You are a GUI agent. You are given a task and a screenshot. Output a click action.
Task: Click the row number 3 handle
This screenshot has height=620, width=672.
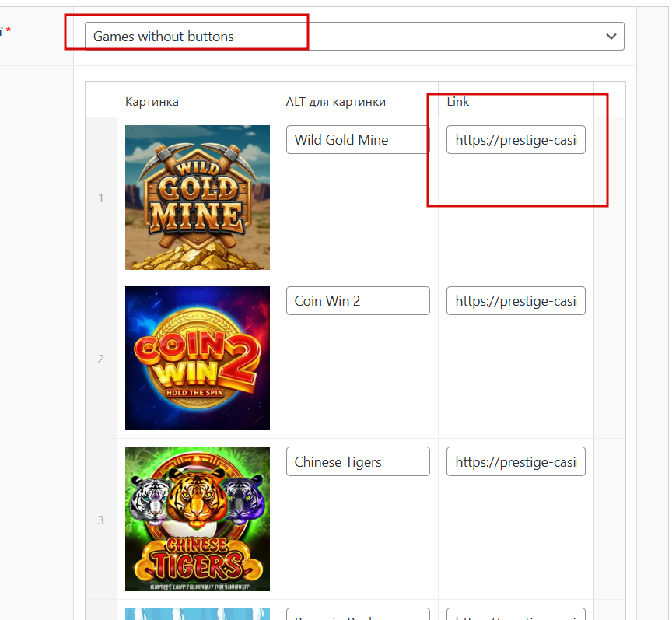tap(100, 520)
